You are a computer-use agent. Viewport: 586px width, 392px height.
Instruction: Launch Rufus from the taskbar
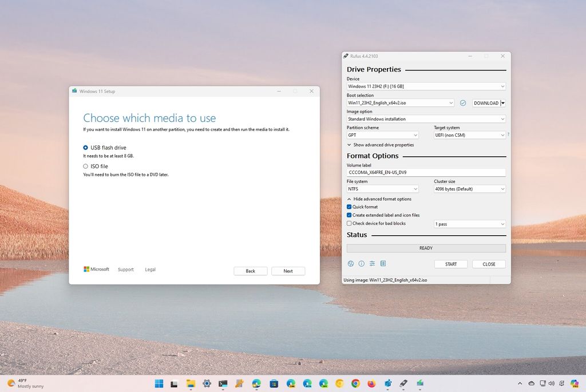pyautogui.click(x=402, y=383)
